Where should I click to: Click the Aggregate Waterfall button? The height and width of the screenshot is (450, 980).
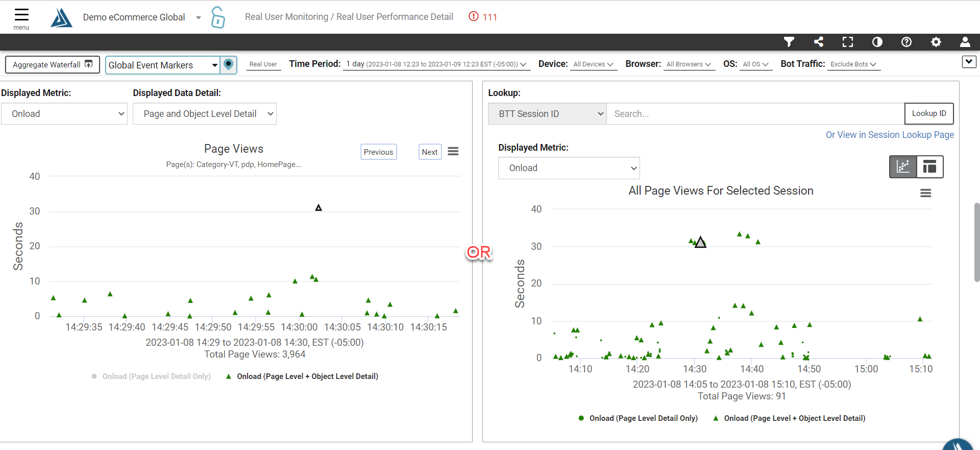[53, 65]
